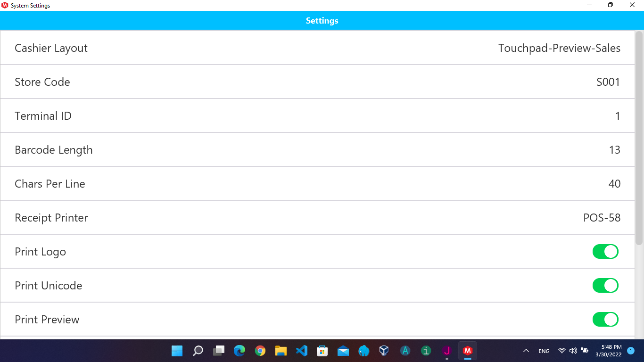Click the Print Logo label
The width and height of the screenshot is (644, 362).
click(x=40, y=252)
